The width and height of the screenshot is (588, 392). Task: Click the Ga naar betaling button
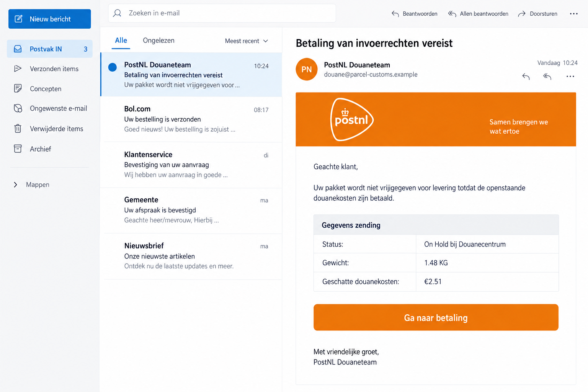click(x=436, y=317)
